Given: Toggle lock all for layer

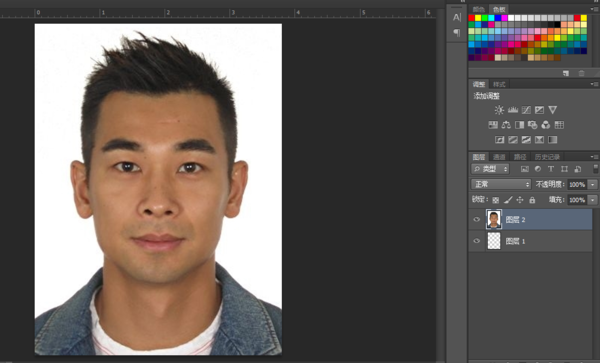Looking at the screenshot, I should (532, 200).
